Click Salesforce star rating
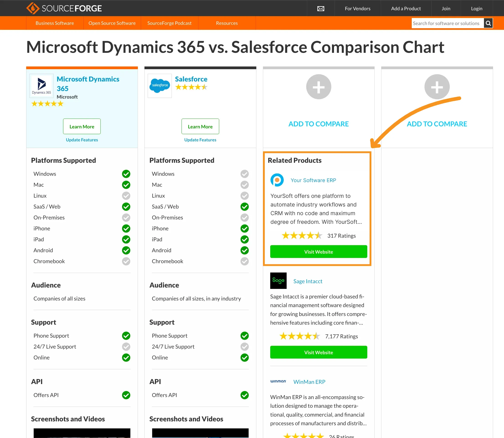Viewport: 504px width, 438px height. click(x=191, y=87)
